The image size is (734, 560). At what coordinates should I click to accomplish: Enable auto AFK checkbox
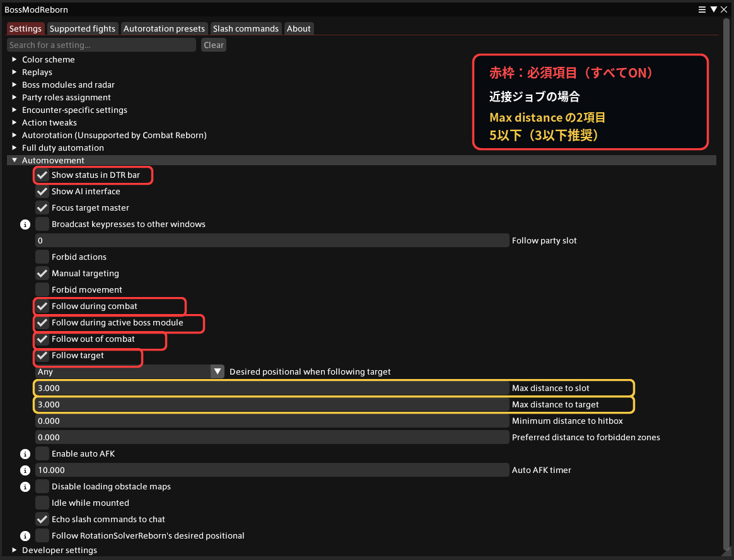(42, 453)
